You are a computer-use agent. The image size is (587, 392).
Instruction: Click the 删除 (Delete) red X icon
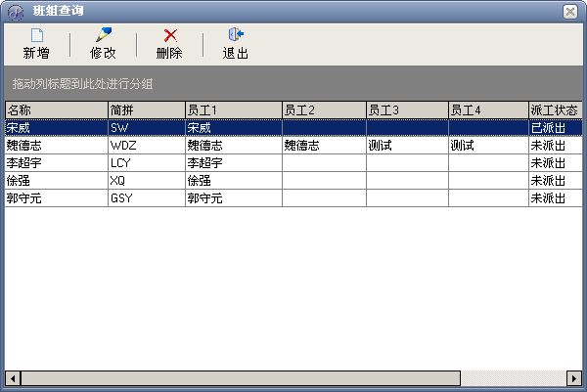pyautogui.click(x=169, y=36)
